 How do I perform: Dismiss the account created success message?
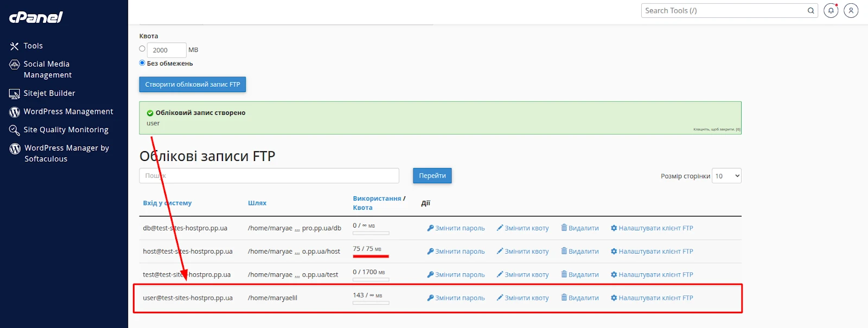tap(717, 129)
